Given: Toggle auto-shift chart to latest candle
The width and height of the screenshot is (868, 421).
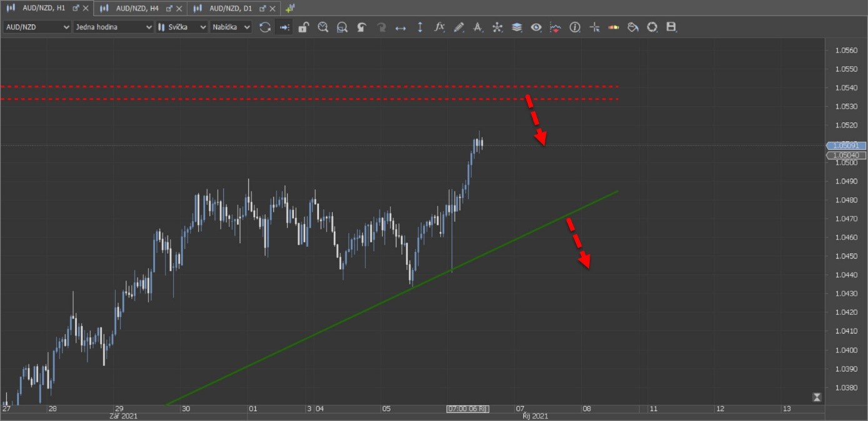Looking at the screenshot, I should (285, 27).
